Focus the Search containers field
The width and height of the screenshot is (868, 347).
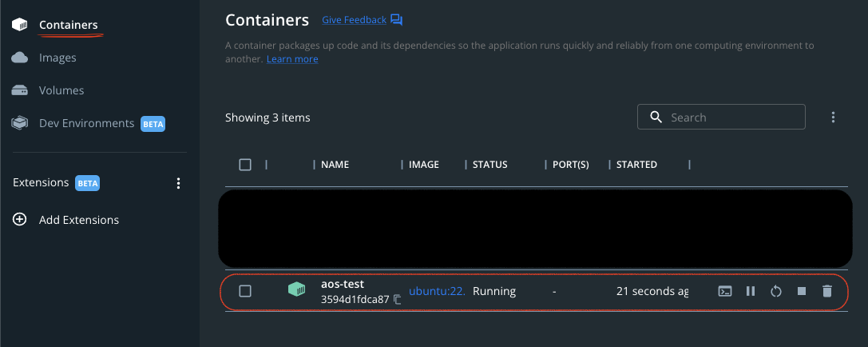point(721,117)
